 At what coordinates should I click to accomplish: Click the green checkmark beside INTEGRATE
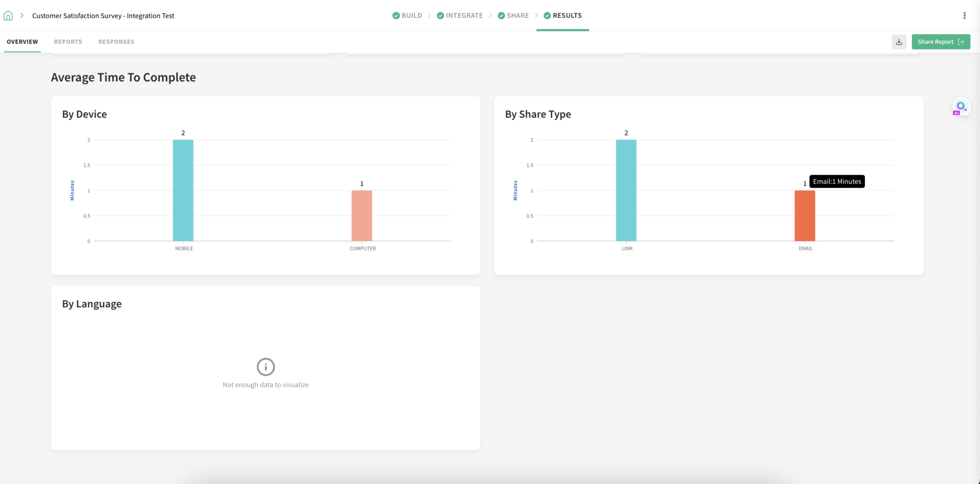[x=440, y=15]
